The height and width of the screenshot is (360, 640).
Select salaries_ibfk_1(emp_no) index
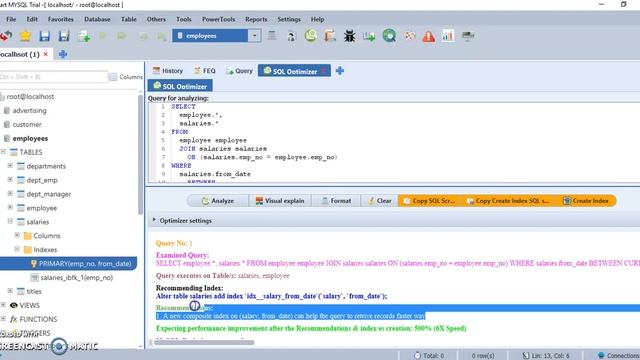tap(77, 278)
